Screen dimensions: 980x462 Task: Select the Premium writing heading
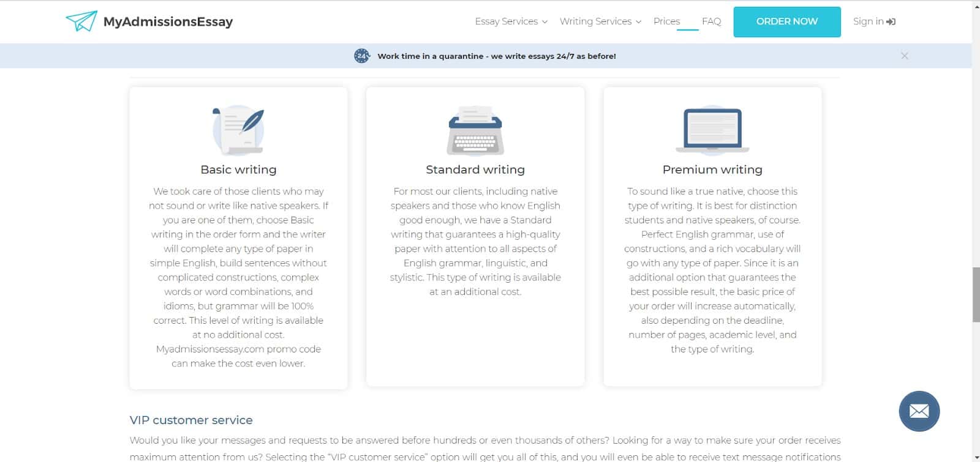(712, 170)
